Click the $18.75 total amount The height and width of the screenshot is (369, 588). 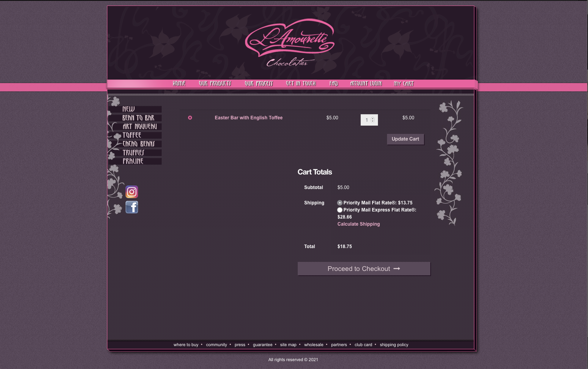pyautogui.click(x=345, y=247)
